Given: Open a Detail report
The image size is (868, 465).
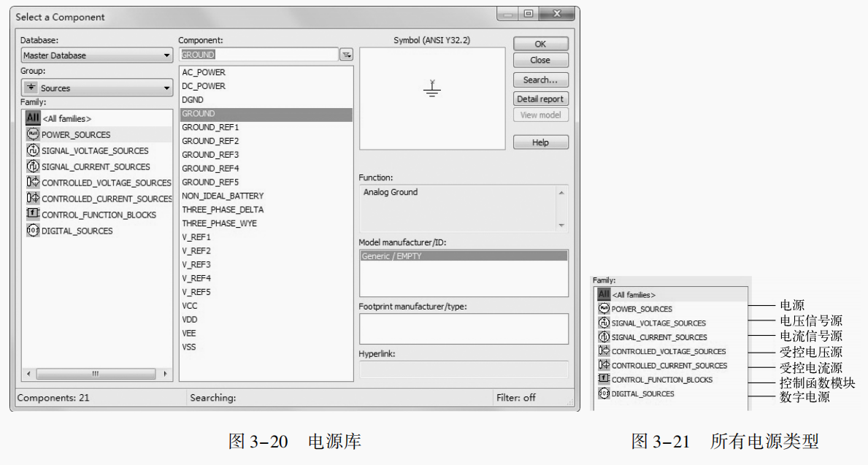Looking at the screenshot, I should pyautogui.click(x=539, y=99).
